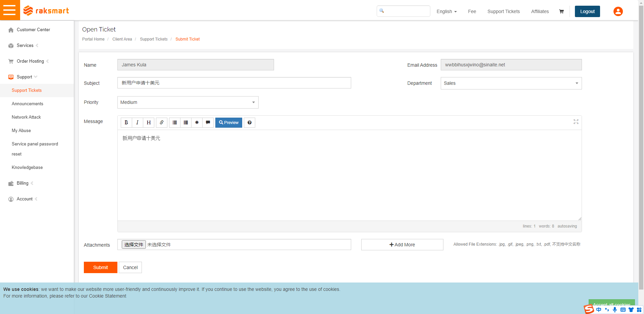Viewport: 644px width, 314px height.
Task: Expand the Billing sidebar menu
Action: tap(22, 183)
